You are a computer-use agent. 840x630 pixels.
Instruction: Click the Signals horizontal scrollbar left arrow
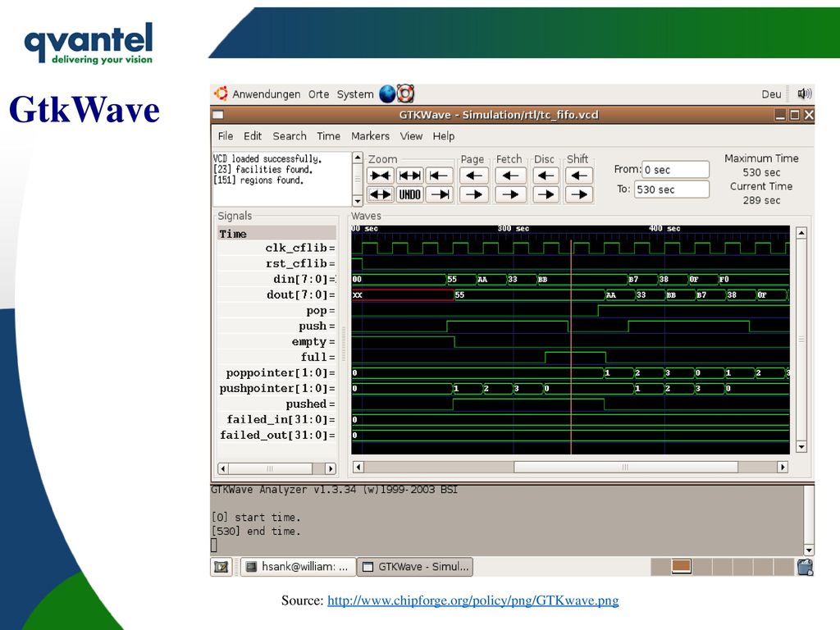tap(223, 468)
